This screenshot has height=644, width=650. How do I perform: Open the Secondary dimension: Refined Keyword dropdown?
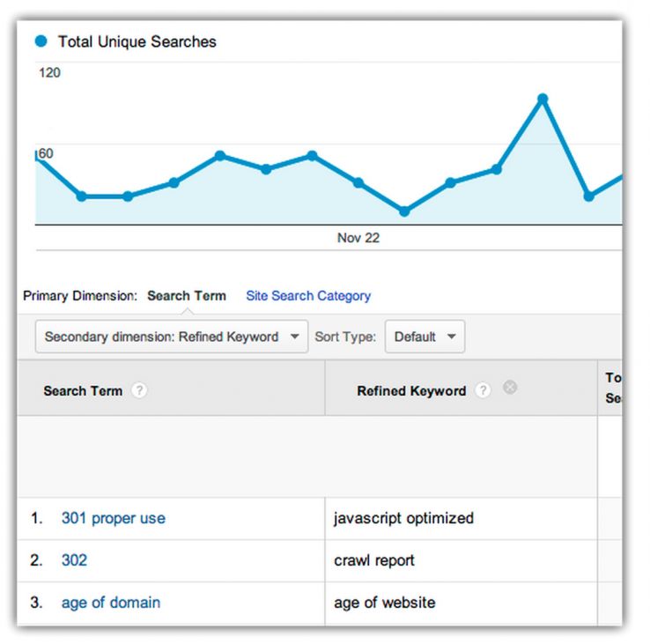click(x=172, y=337)
